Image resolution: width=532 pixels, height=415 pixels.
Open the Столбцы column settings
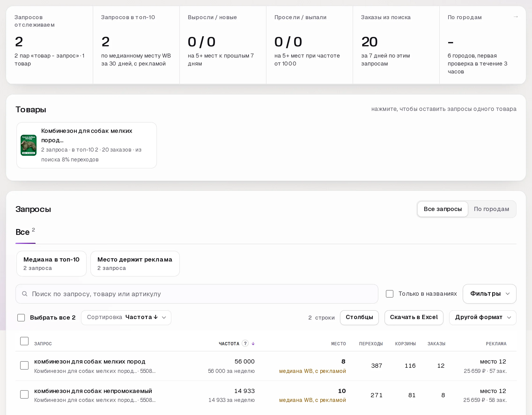coord(359,317)
